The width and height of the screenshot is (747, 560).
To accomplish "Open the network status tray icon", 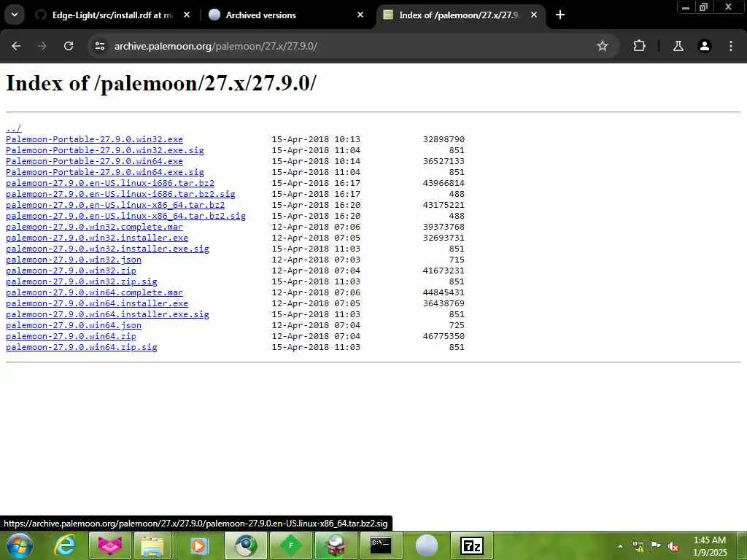I will [x=638, y=546].
